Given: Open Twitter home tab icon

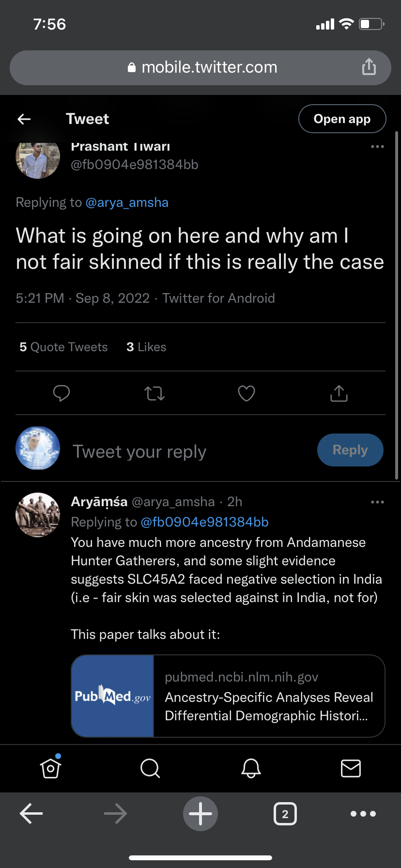Looking at the screenshot, I should (51, 768).
